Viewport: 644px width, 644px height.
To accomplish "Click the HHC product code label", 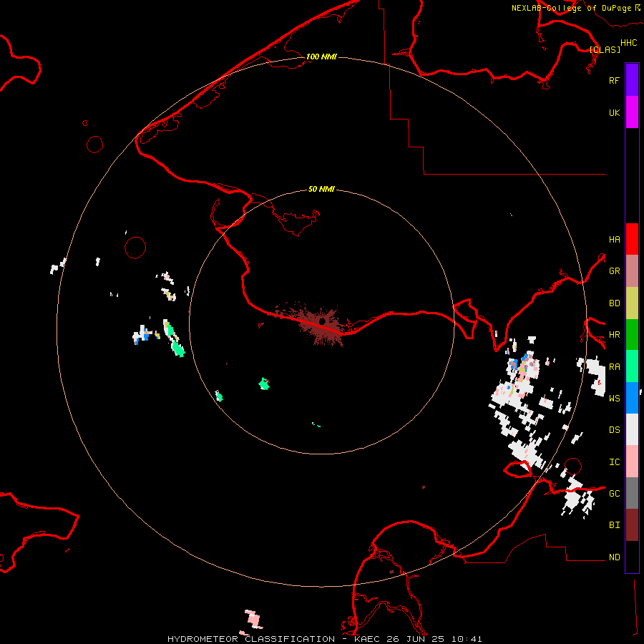I will pyautogui.click(x=628, y=43).
